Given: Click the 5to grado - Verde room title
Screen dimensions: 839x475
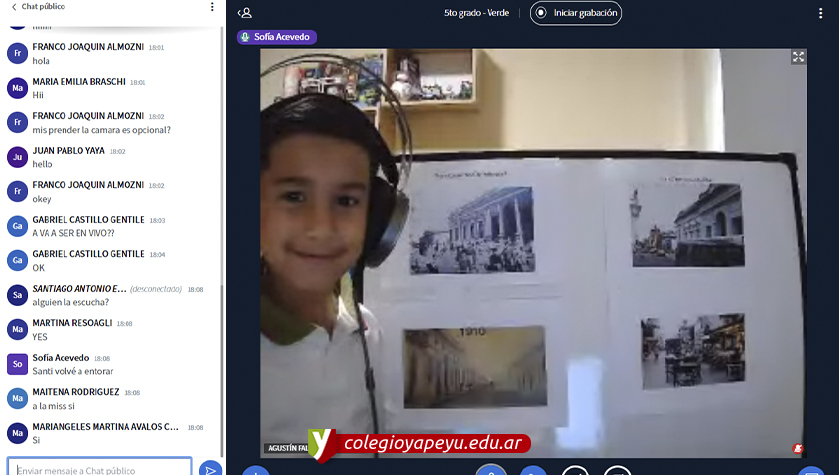Looking at the screenshot, I should 477,13.
